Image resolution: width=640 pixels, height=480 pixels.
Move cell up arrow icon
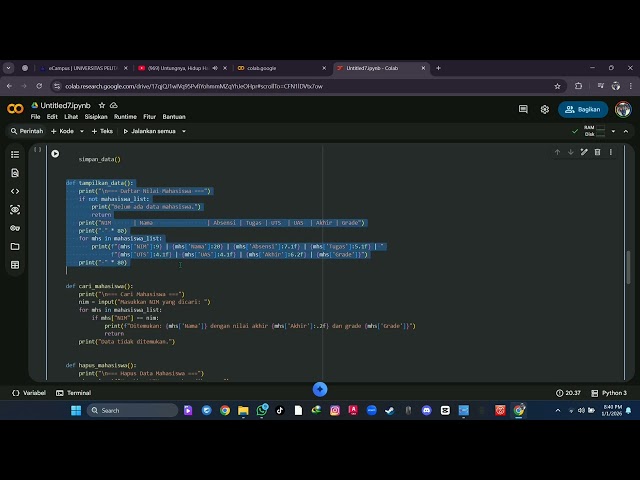557,152
